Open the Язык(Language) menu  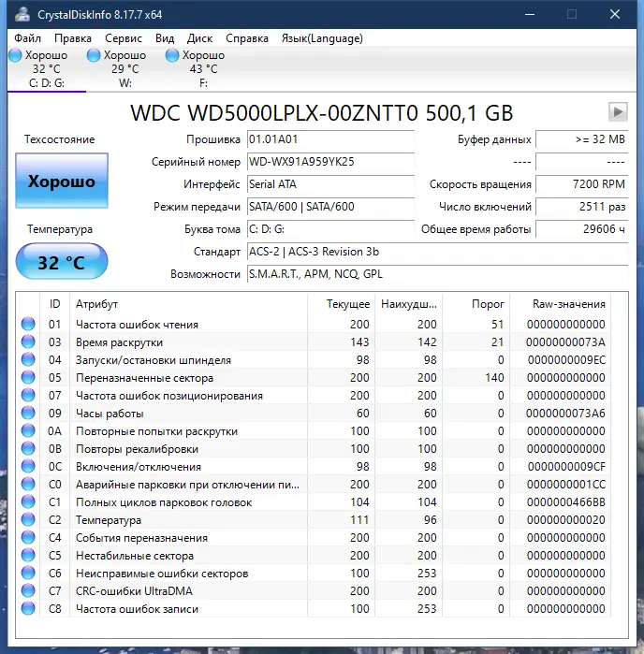click(322, 38)
